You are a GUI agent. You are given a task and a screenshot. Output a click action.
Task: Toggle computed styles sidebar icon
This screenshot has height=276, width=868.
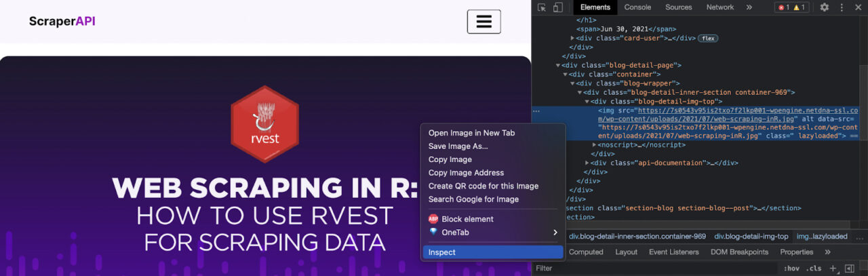point(849,269)
